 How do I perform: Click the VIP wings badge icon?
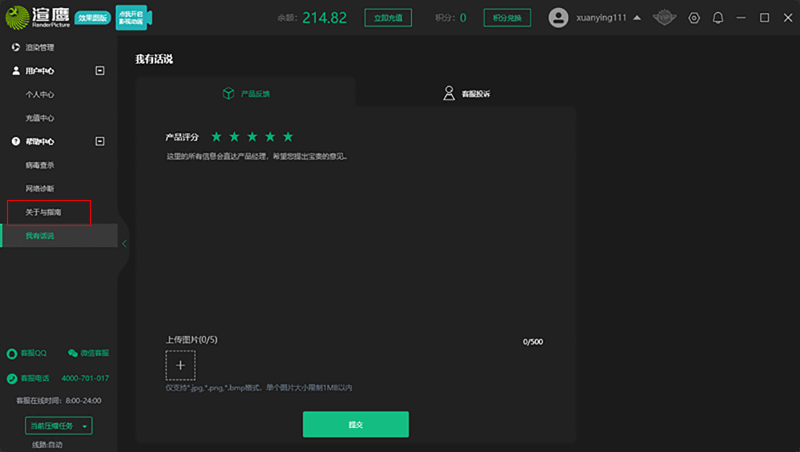coord(666,18)
